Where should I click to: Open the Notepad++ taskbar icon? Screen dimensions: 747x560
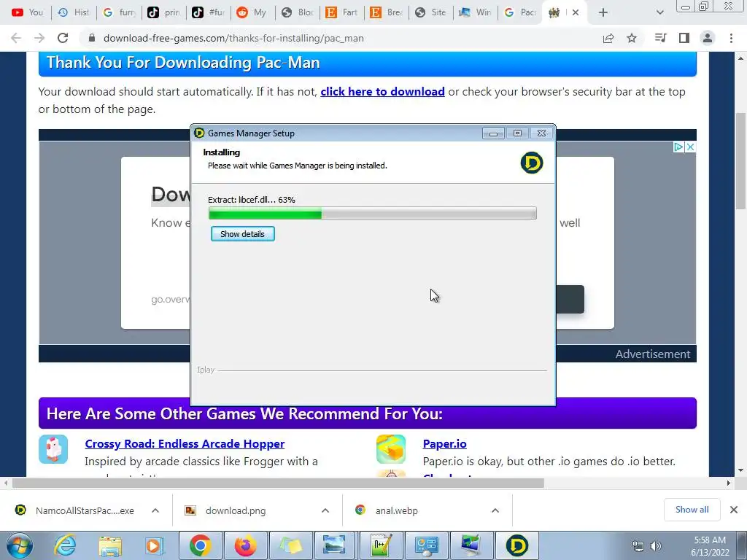pos(382,545)
